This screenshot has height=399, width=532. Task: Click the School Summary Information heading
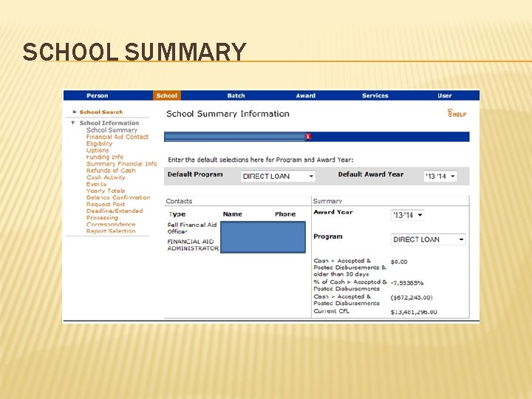[228, 114]
